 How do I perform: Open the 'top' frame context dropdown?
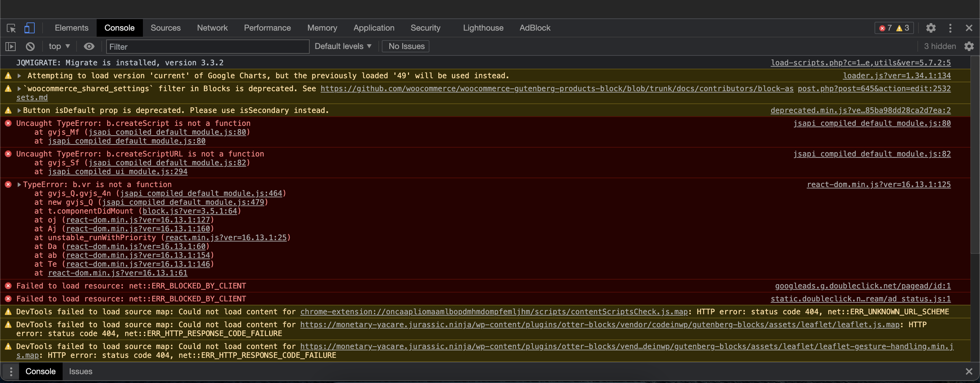point(59,46)
